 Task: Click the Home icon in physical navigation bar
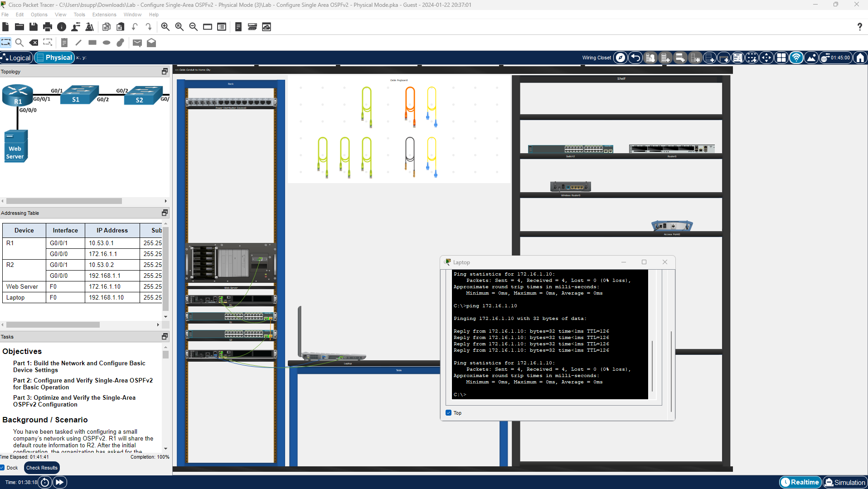(860, 58)
